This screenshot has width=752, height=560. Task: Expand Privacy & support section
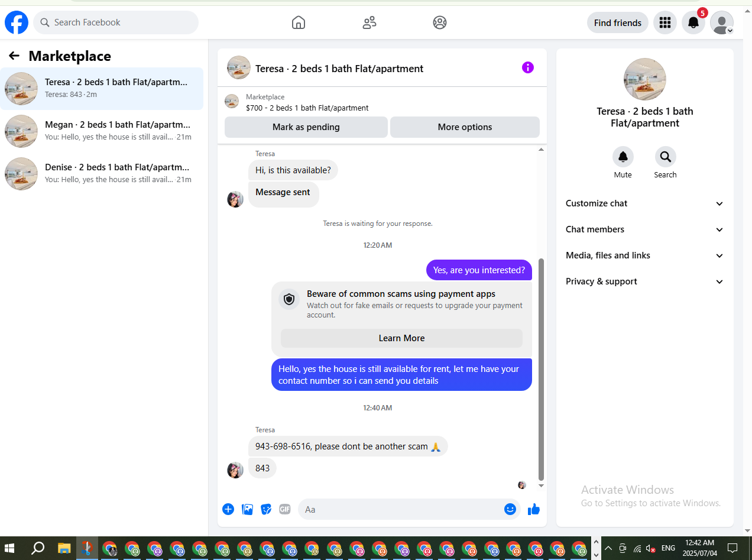644,281
